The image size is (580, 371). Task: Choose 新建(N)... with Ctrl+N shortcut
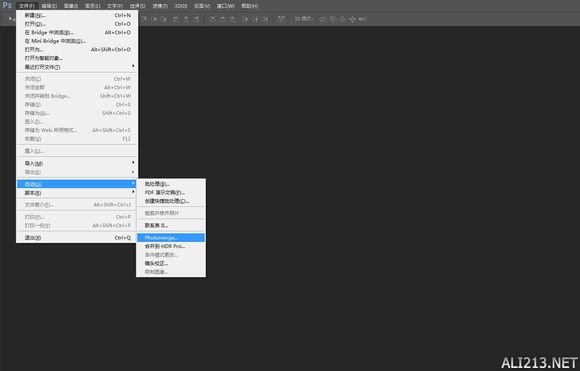tap(77, 16)
